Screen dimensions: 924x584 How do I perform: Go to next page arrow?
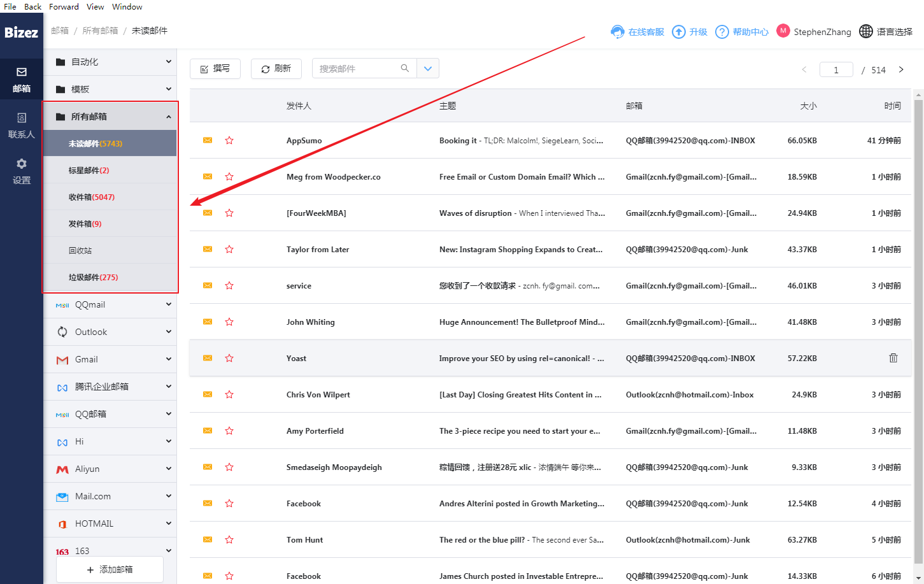pos(901,69)
